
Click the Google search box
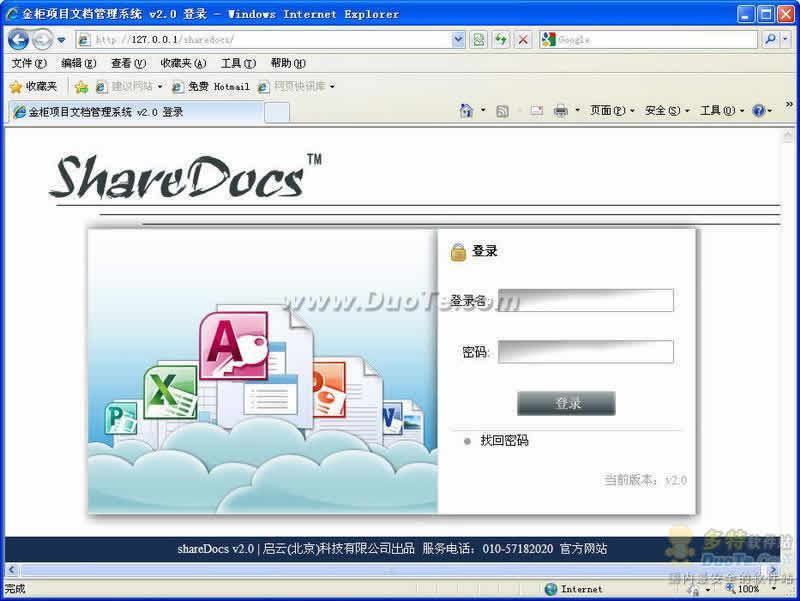click(x=648, y=39)
